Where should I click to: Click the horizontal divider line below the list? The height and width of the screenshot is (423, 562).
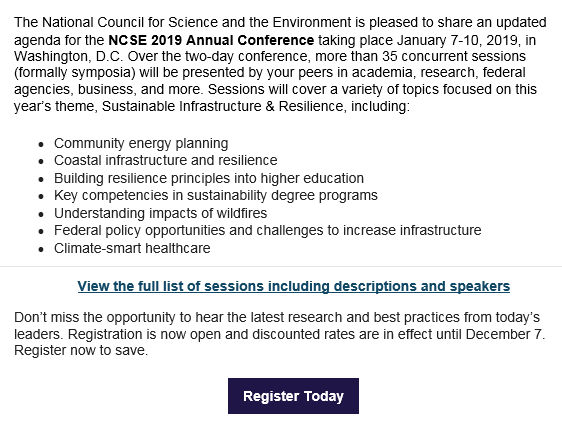click(x=281, y=266)
